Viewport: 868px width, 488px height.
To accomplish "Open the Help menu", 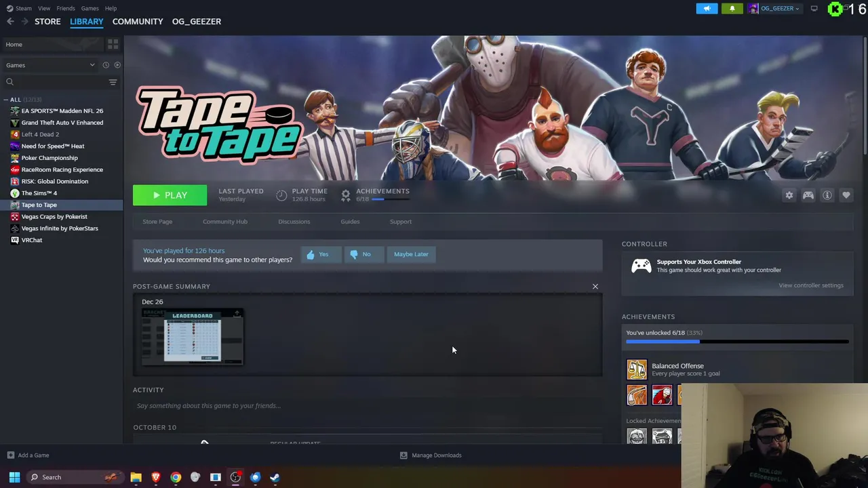I will click(x=111, y=8).
